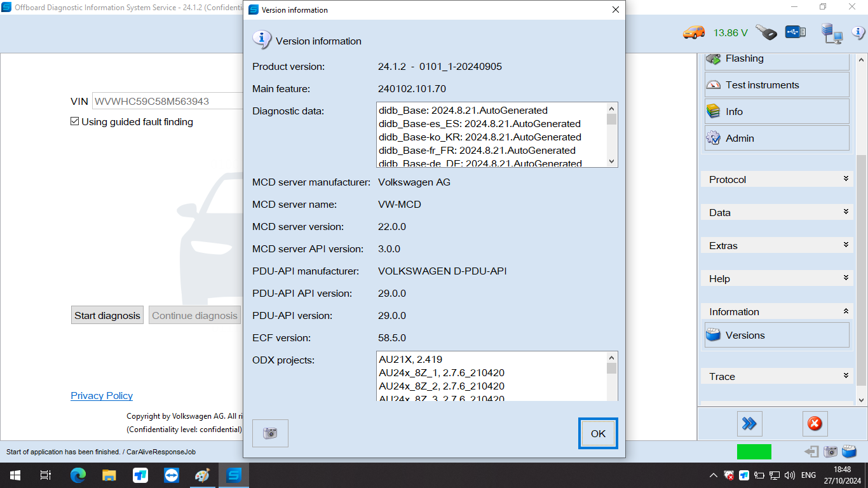Open the Flashing menu item
Screen dimensions: 868x488
[x=776, y=58]
